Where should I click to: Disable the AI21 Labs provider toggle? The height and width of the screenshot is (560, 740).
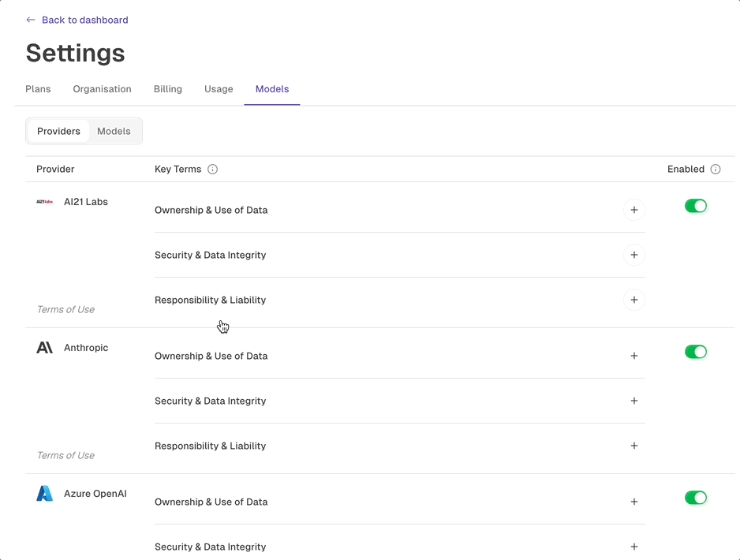[x=696, y=206]
